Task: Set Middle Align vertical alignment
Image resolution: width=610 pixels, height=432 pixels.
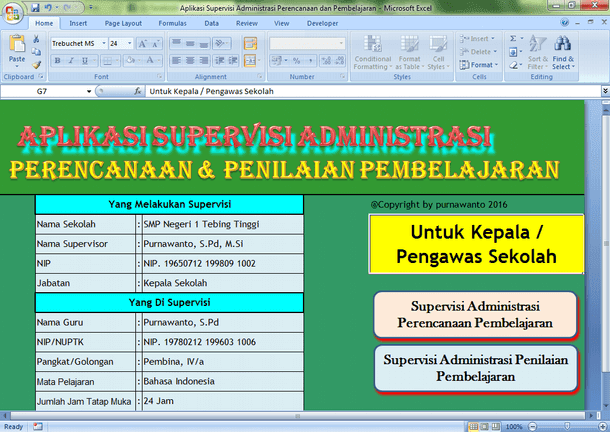Action: pos(190,43)
